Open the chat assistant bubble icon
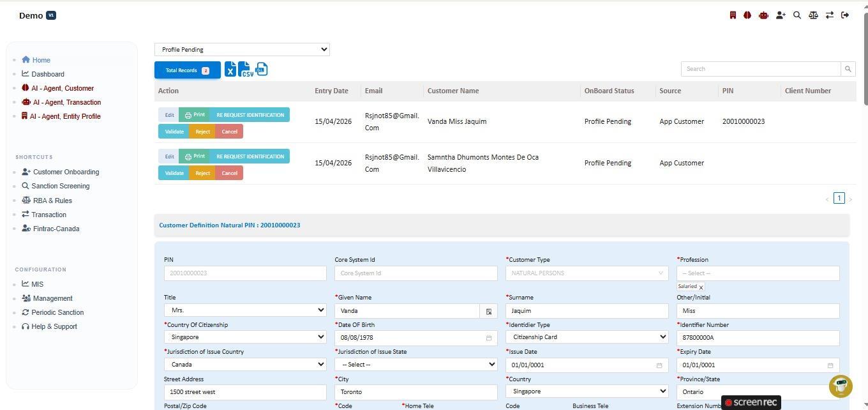Image resolution: width=868 pixels, height=410 pixels. tap(841, 386)
